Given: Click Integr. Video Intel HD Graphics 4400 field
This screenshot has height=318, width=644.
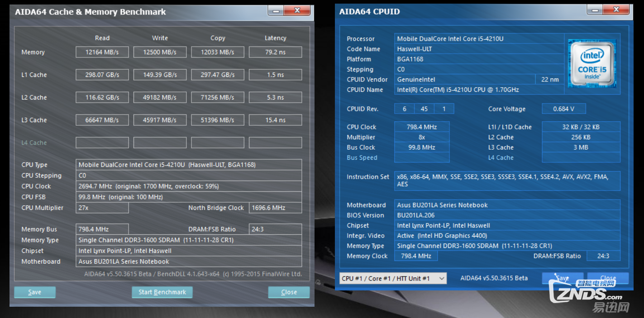Looking at the screenshot, I should click(507, 236).
